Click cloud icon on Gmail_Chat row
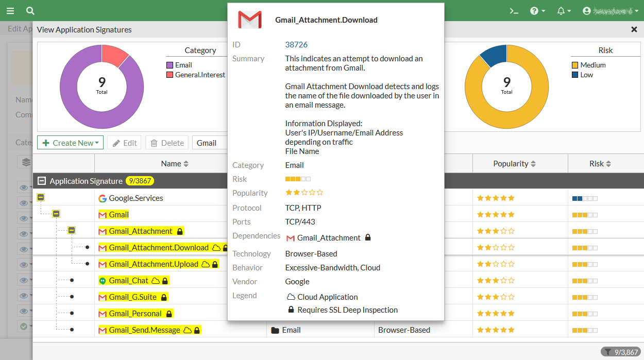The width and height of the screenshot is (644, 360). (156, 281)
